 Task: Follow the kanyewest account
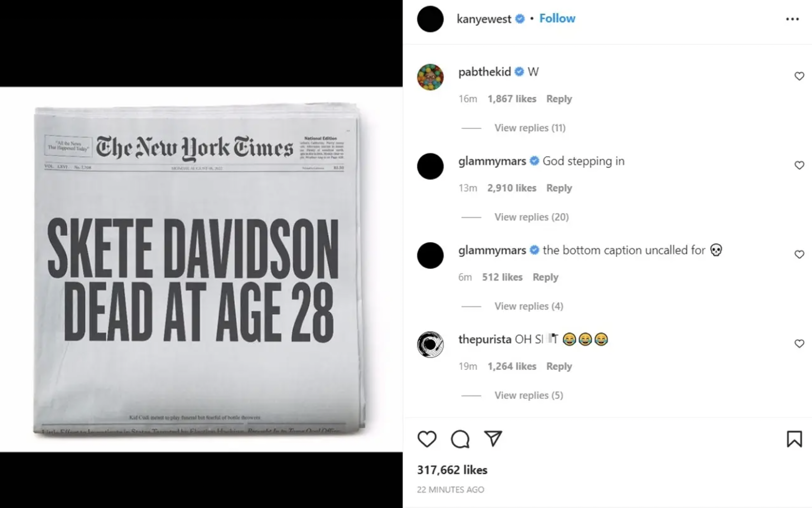(x=557, y=19)
